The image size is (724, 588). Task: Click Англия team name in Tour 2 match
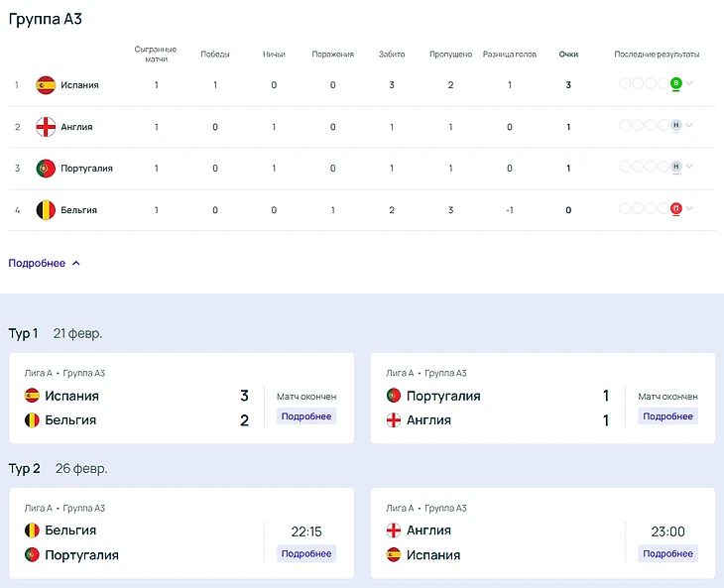click(428, 530)
